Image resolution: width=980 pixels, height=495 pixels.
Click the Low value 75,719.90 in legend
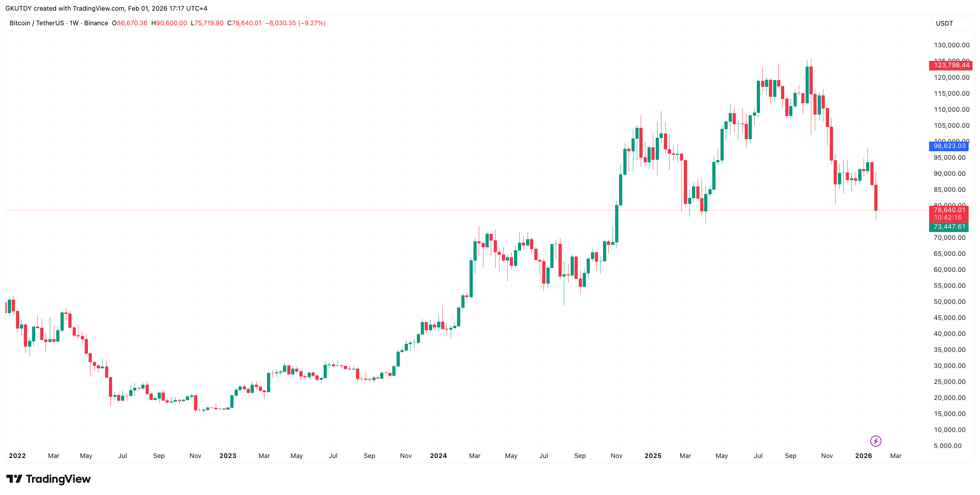point(209,23)
